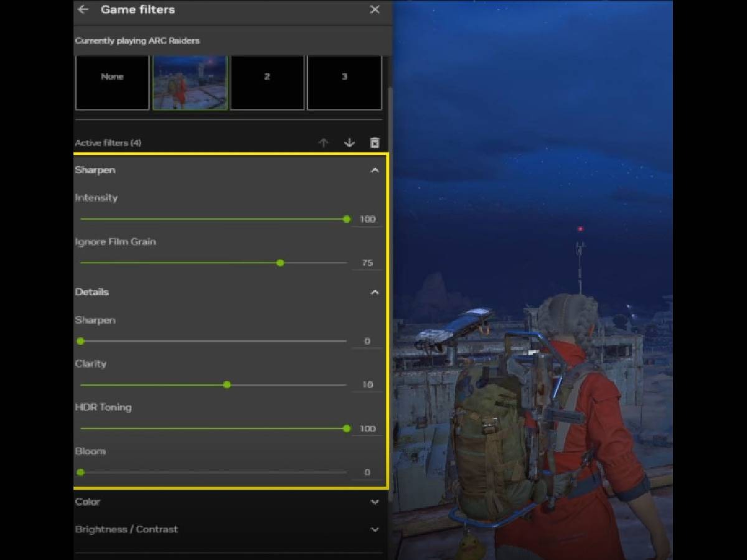The width and height of the screenshot is (747, 560).
Task: Click the Sharpen Intensity slider handle
Action: 347,219
